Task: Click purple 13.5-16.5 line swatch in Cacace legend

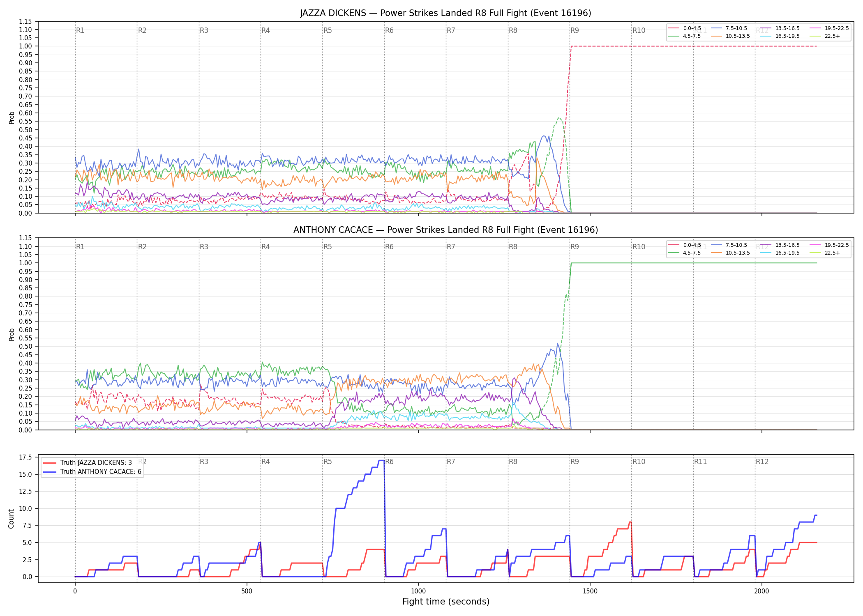Action: coord(766,245)
